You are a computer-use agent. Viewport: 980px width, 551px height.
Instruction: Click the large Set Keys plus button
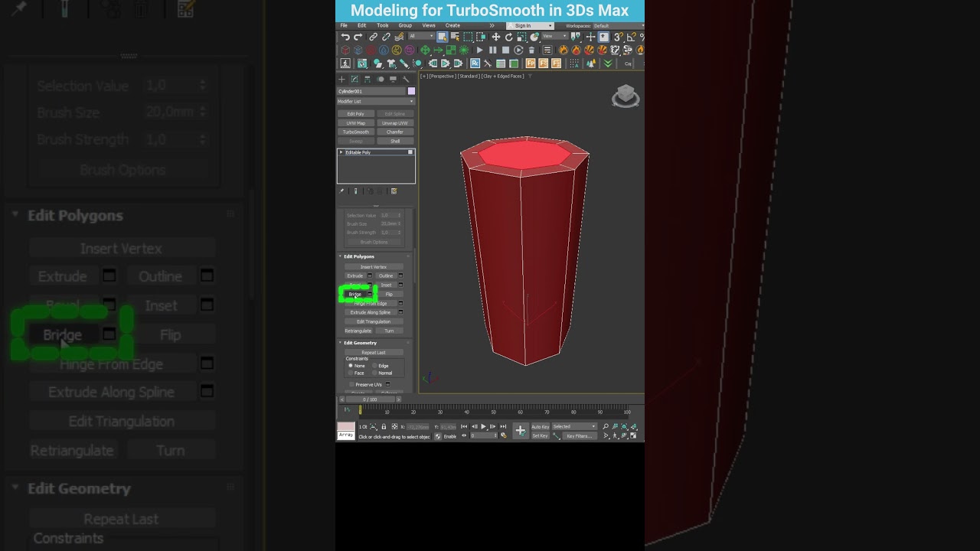pos(521,430)
